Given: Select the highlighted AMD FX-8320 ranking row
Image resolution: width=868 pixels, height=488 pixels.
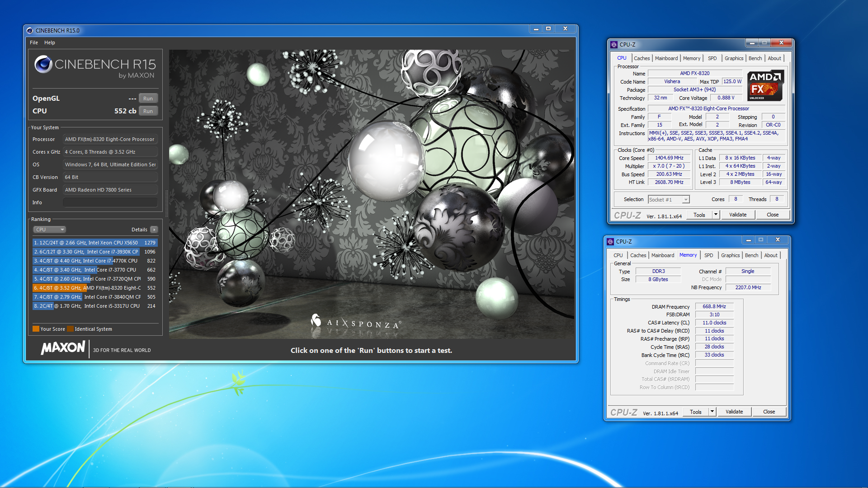Looking at the screenshot, I should [x=95, y=288].
